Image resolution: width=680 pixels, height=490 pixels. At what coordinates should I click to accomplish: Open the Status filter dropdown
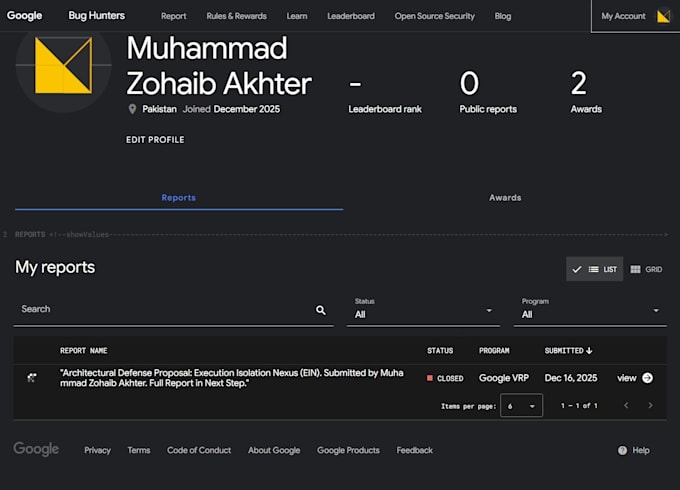423,310
